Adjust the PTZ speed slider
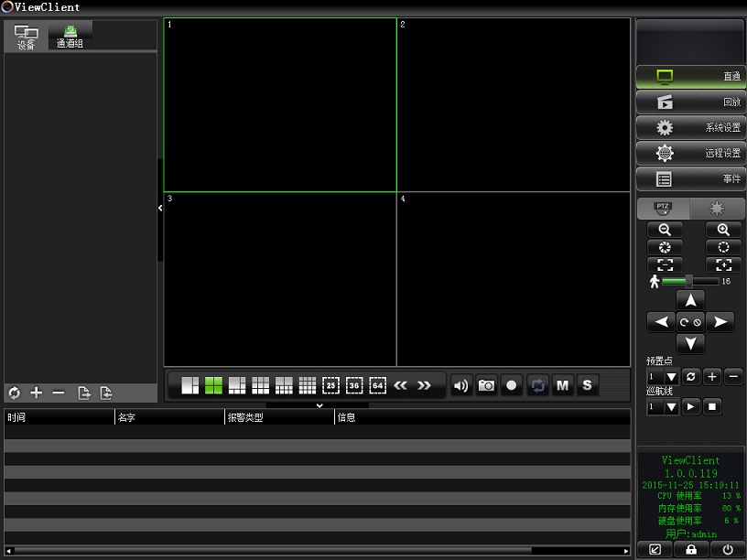Viewport: 747px width, 560px height. pos(689,282)
